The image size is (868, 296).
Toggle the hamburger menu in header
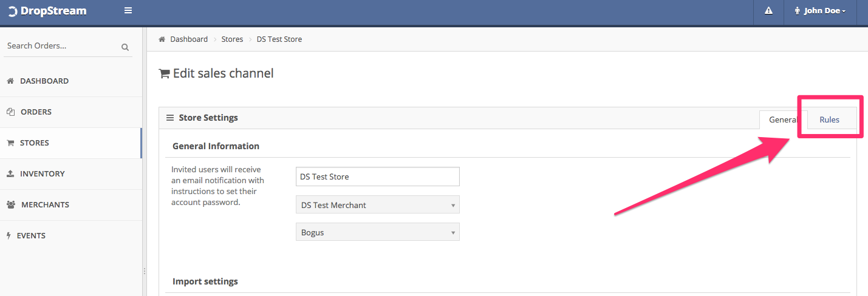[128, 10]
